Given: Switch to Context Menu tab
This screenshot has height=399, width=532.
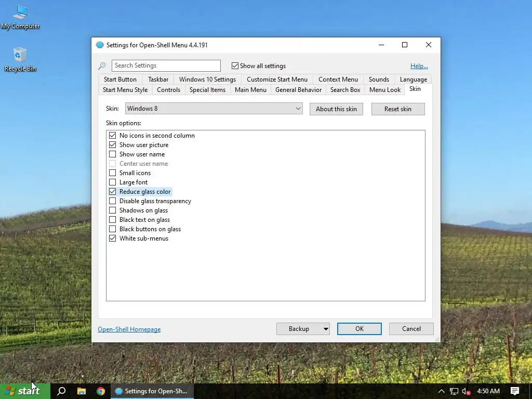Looking at the screenshot, I should point(338,79).
